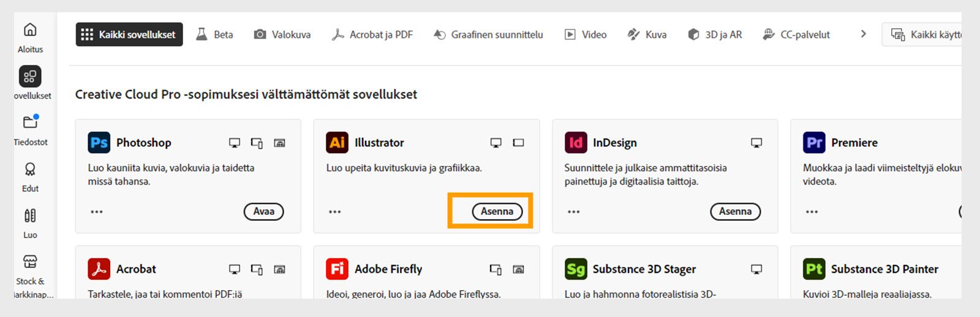
Task: Click Illustrator's desktop platform icon
Action: pyautogui.click(x=496, y=143)
